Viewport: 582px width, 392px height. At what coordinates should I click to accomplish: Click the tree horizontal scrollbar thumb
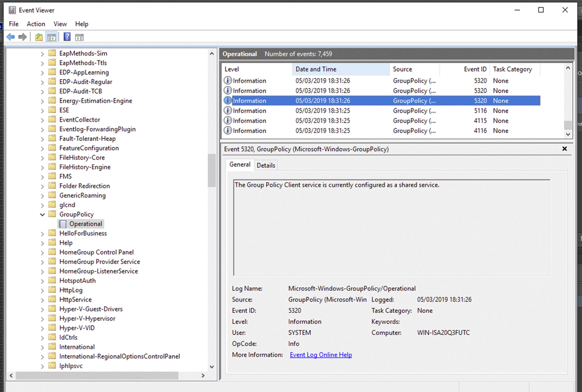pos(97,376)
